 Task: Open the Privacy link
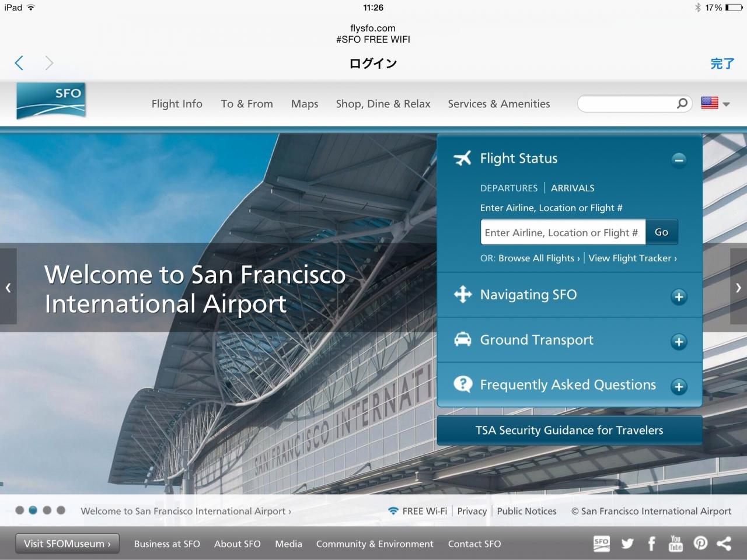(x=472, y=511)
